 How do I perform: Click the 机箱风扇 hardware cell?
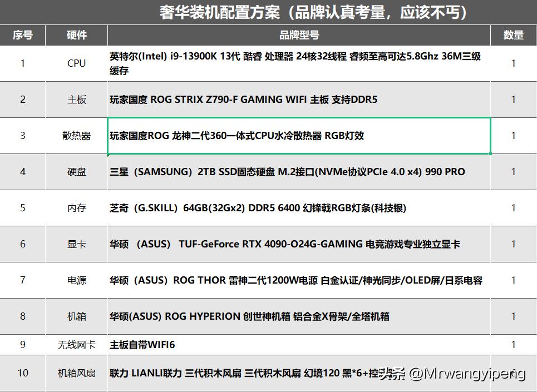(x=76, y=373)
